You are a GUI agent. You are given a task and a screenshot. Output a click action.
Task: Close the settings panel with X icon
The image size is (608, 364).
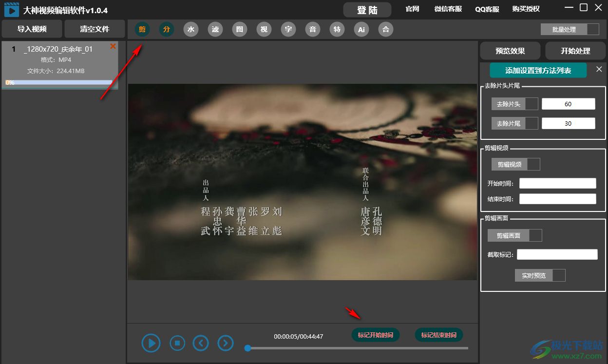599,70
